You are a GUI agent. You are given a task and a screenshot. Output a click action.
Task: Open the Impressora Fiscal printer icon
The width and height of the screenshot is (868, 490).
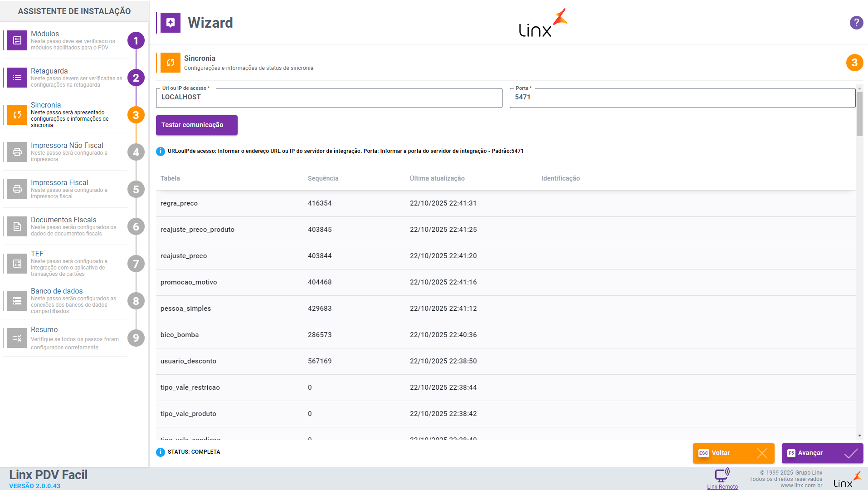click(17, 189)
